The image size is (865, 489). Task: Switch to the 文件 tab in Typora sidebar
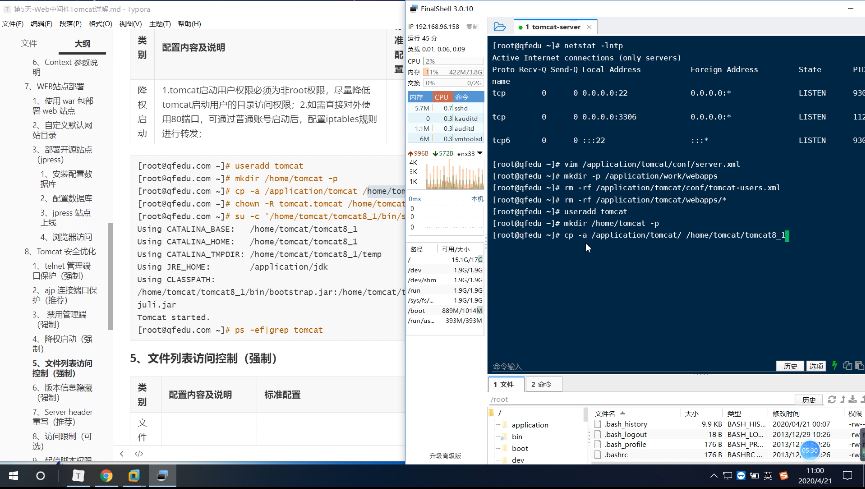coord(29,43)
